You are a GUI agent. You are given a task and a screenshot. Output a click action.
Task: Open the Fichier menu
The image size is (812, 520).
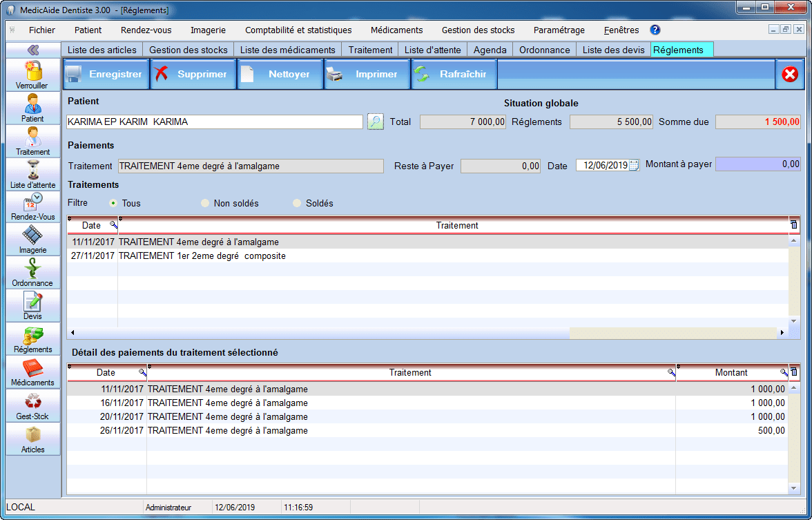tap(42, 30)
